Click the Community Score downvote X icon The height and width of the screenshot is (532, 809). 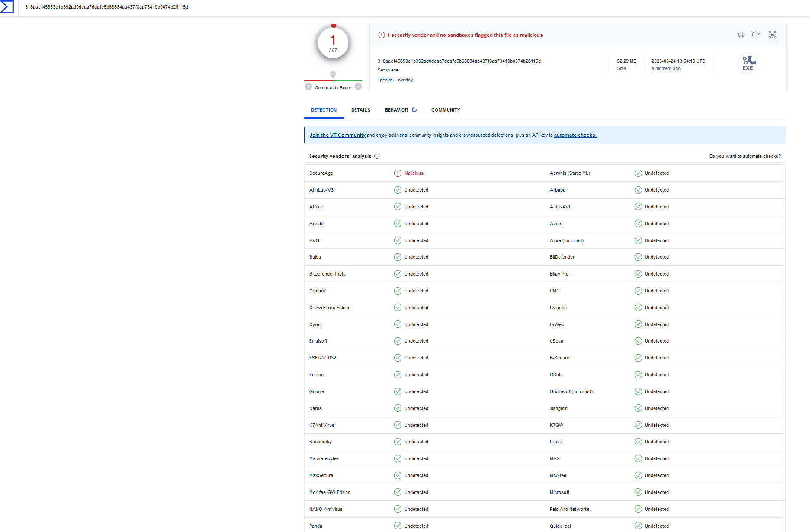point(308,87)
